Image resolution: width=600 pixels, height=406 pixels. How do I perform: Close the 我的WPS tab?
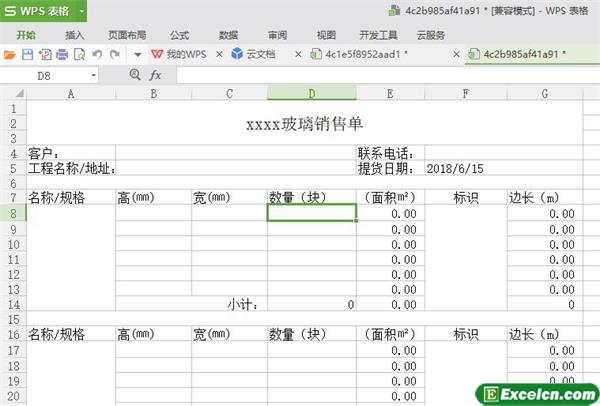pos(219,54)
